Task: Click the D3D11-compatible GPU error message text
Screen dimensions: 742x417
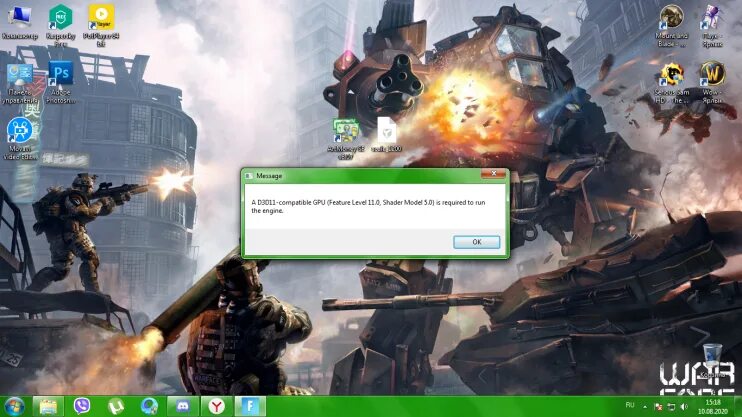Action: (368, 206)
